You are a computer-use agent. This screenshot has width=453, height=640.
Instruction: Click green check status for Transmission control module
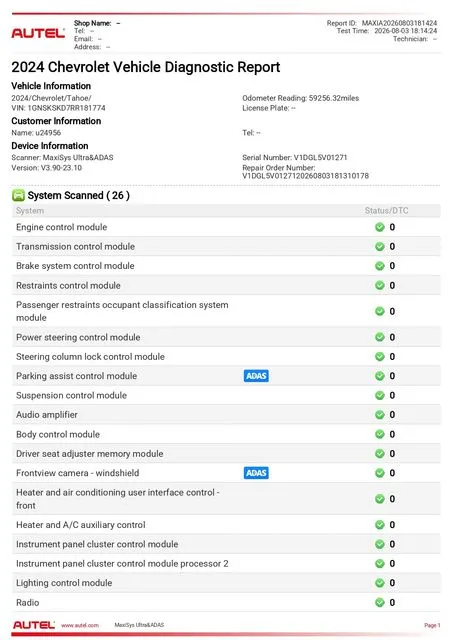pos(380,247)
